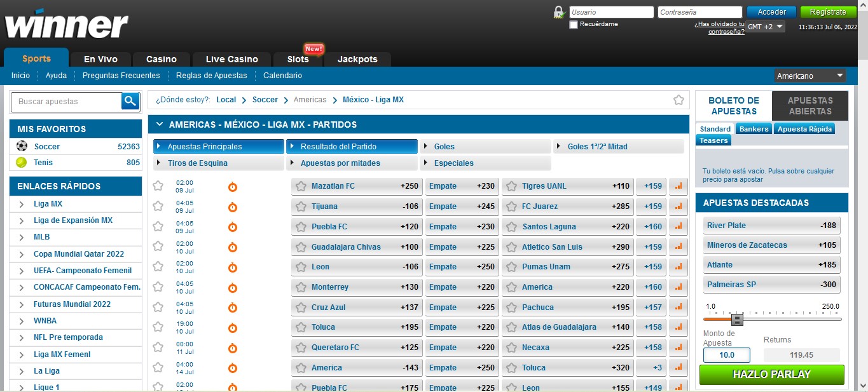Open stats bar icon for Mazatlan FC match

(679, 186)
